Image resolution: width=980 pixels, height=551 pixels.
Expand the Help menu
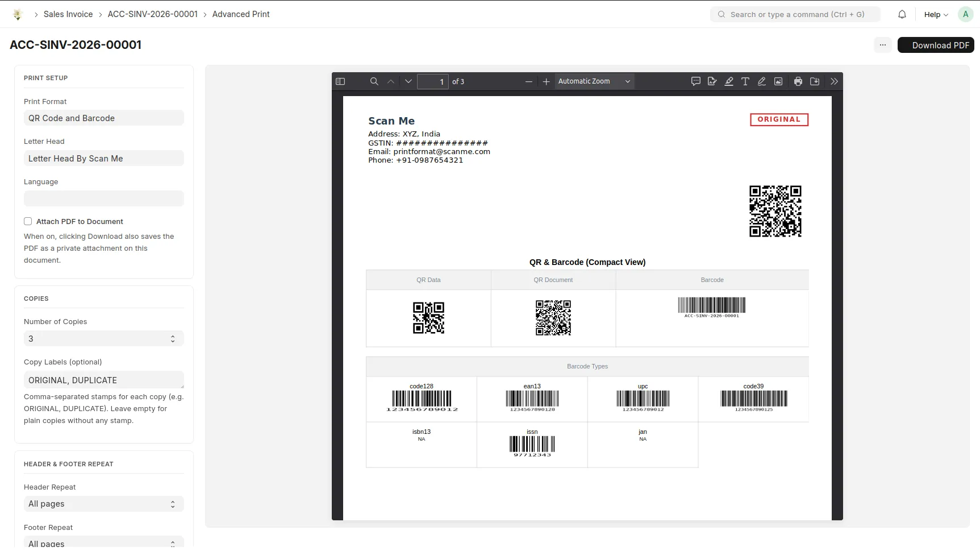point(936,14)
